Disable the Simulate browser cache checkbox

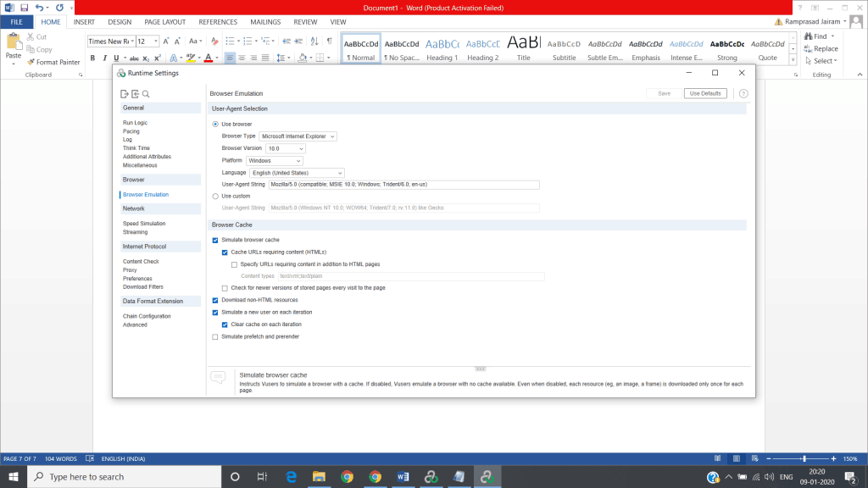tap(215, 240)
